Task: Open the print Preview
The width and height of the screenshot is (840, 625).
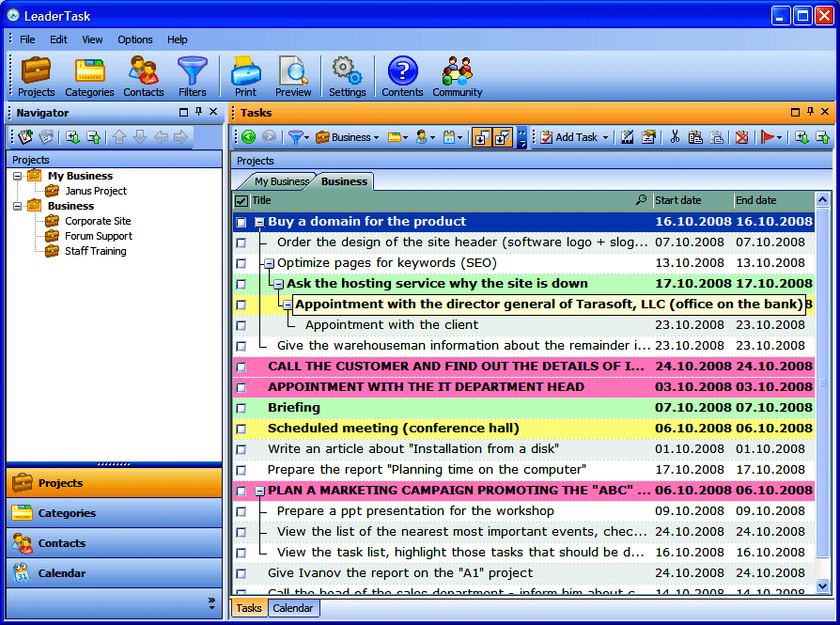Action: tap(293, 77)
